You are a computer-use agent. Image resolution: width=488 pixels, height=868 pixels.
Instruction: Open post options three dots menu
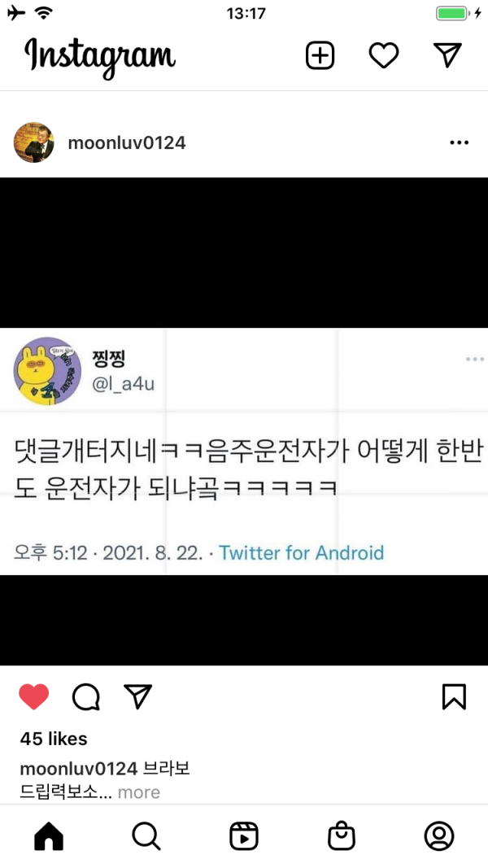(x=460, y=143)
